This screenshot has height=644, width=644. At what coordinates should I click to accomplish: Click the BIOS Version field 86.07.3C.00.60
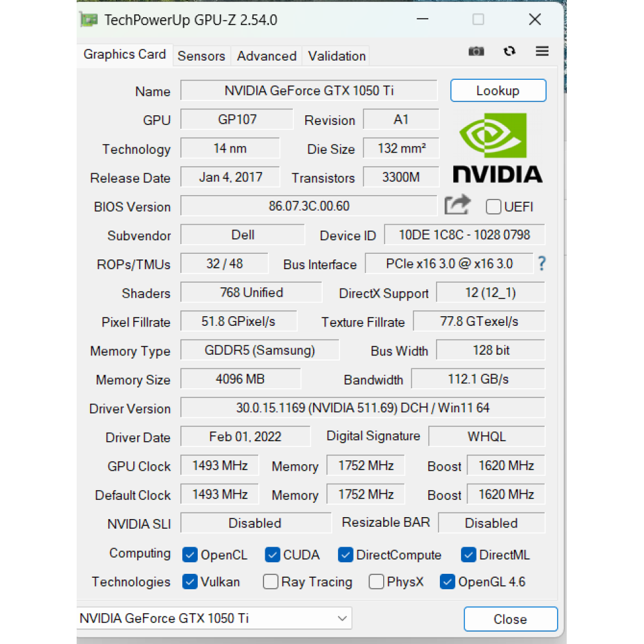click(x=309, y=206)
